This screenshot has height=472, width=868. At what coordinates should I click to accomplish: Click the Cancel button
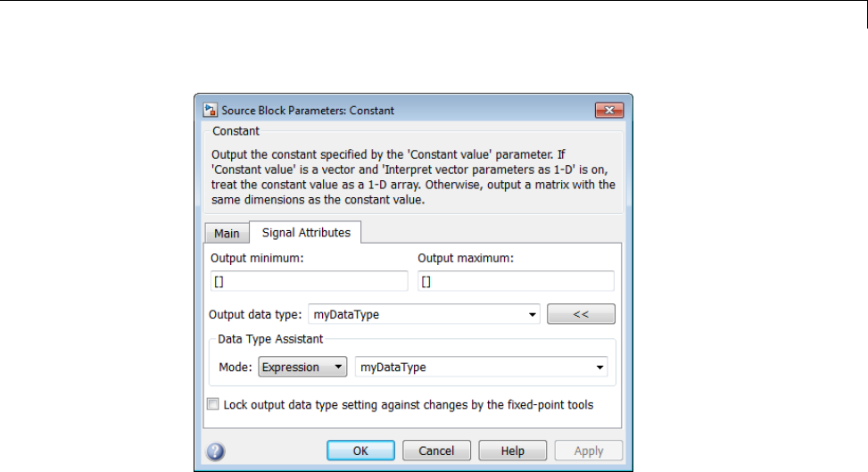[x=436, y=451]
